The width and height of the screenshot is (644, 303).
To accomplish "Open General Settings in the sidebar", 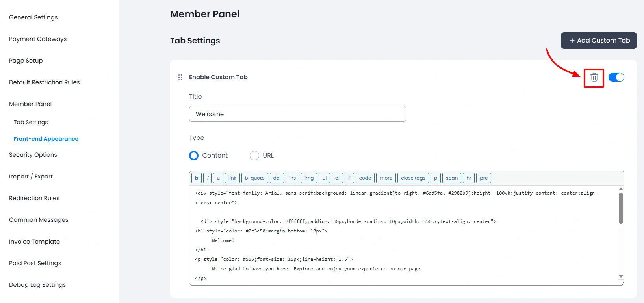I will 33,17.
